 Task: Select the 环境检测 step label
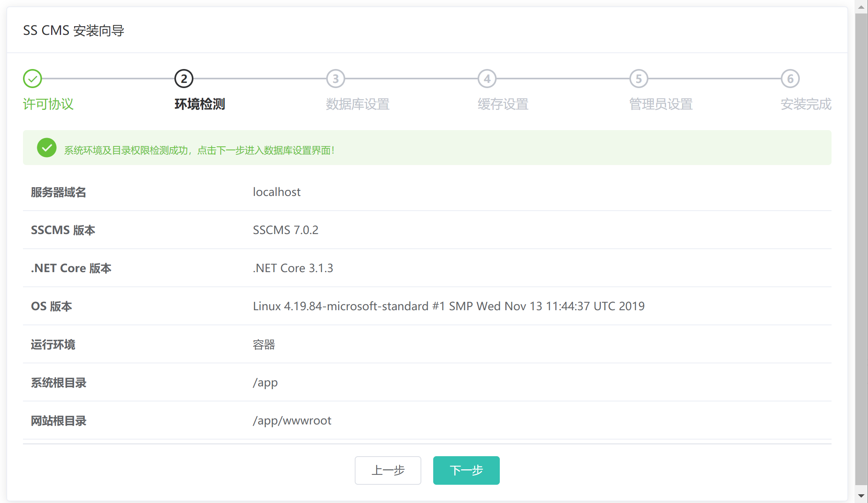200,104
